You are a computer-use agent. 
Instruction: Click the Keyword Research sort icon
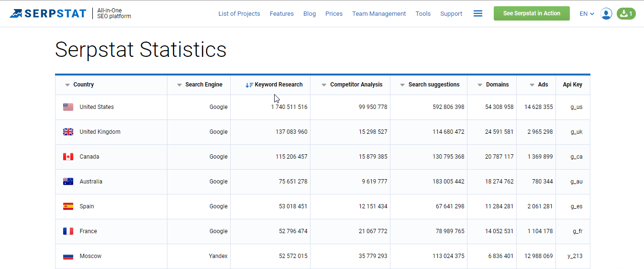249,85
